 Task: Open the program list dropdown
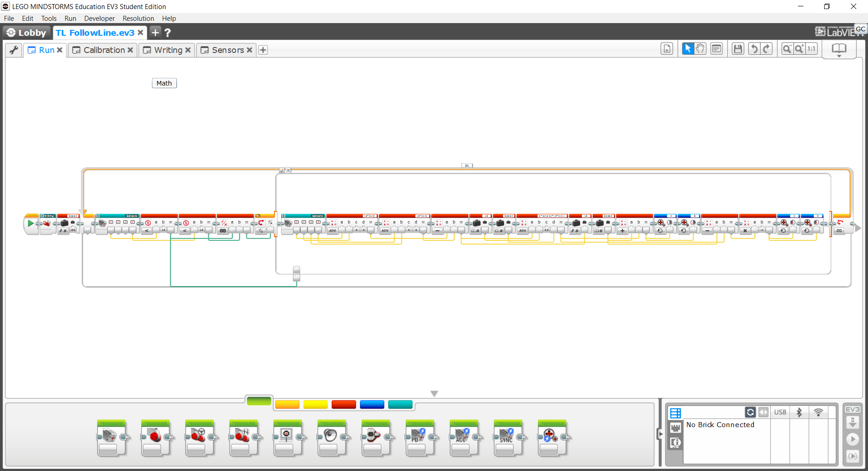point(667,49)
